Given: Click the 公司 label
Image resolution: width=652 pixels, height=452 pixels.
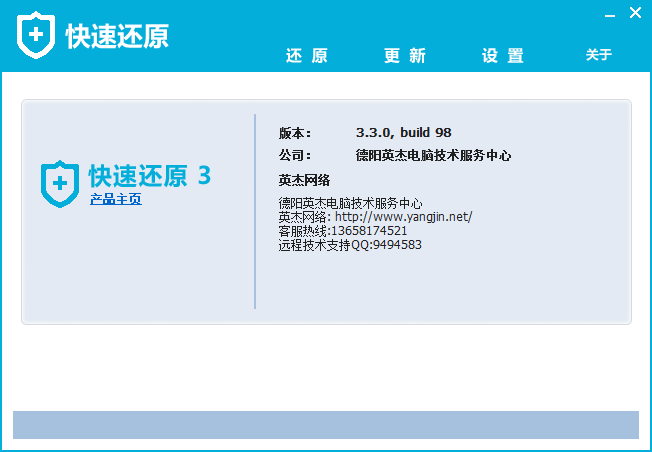Looking at the screenshot, I should click(x=295, y=155).
